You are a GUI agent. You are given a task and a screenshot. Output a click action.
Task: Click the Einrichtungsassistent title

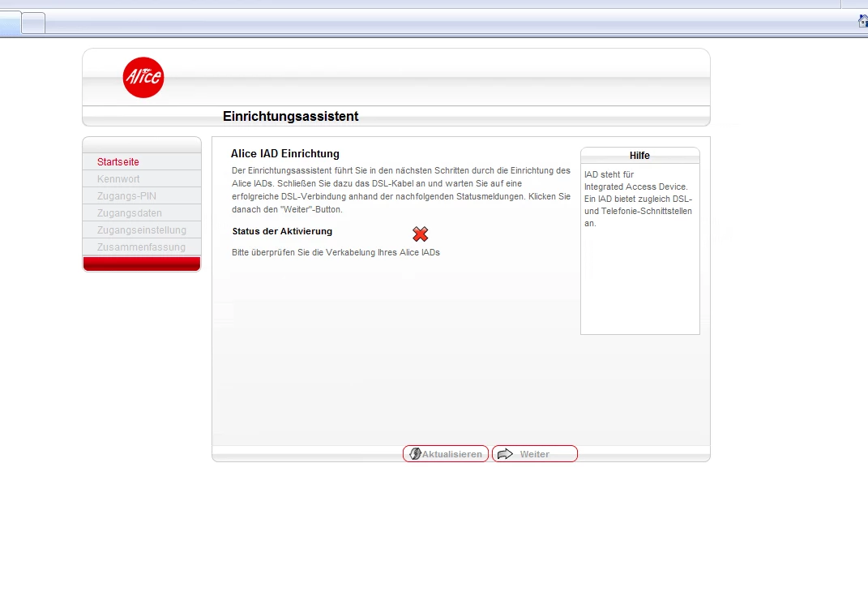tap(291, 116)
